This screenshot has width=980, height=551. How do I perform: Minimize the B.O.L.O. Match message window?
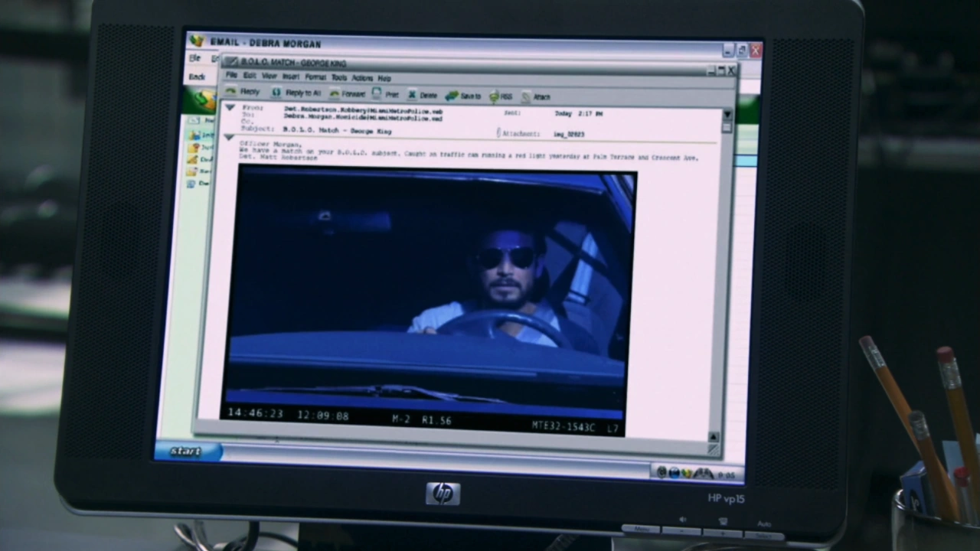click(711, 70)
